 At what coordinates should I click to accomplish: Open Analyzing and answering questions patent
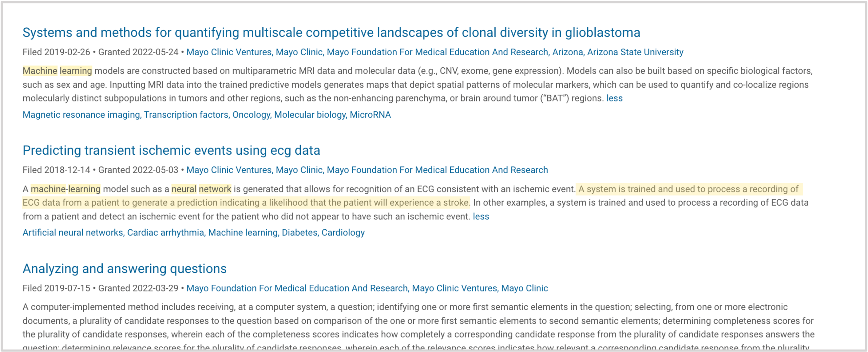tap(125, 269)
